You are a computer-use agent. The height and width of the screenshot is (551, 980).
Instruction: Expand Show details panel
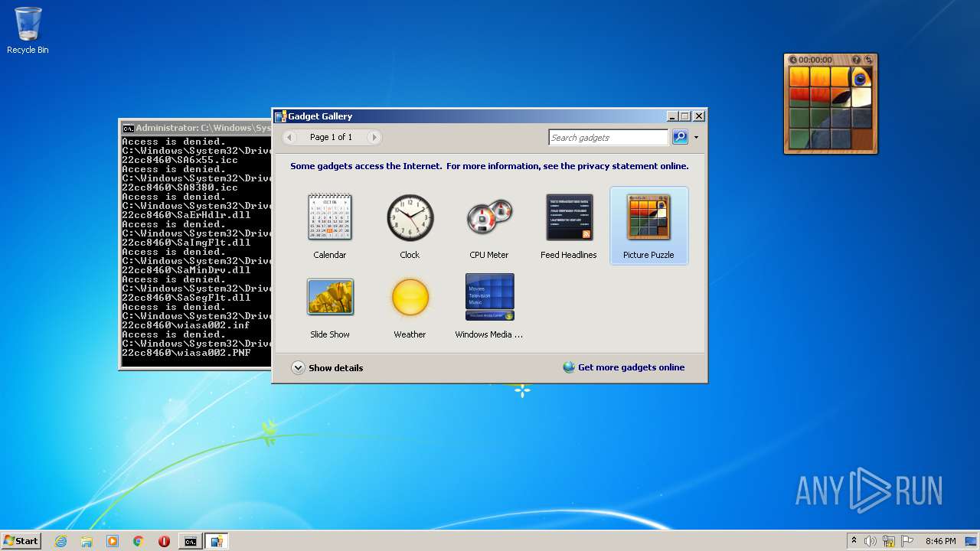(x=328, y=368)
